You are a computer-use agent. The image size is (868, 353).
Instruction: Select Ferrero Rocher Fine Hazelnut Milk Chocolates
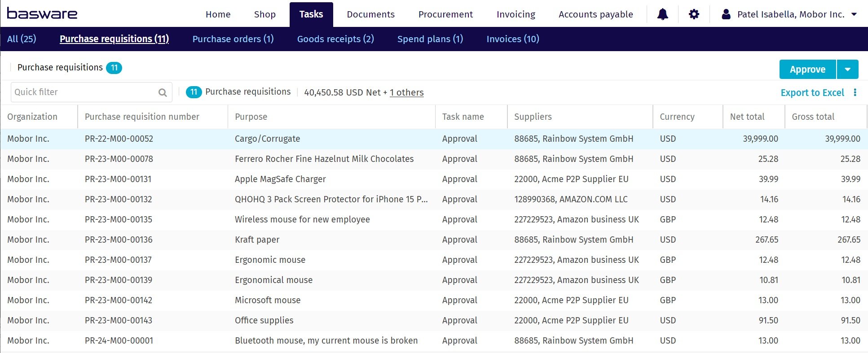click(324, 159)
